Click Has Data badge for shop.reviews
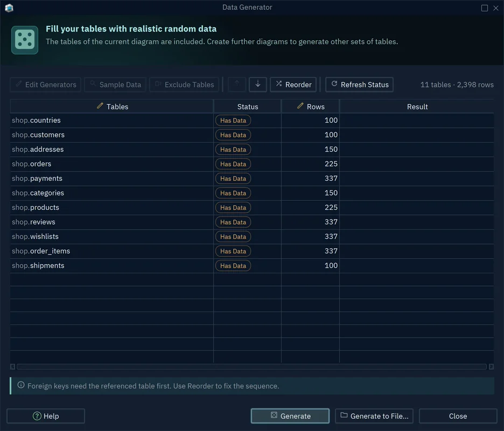The width and height of the screenshot is (504, 431). 233,222
